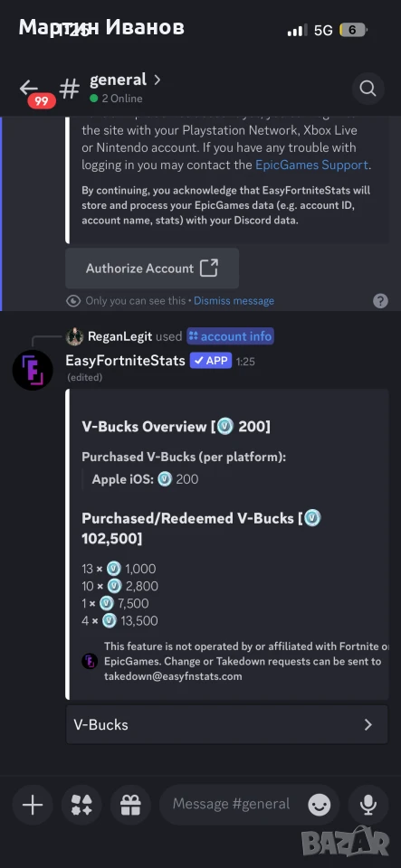This screenshot has width=401, height=868.
Task: Tap the back arrow icon
Action: [28, 88]
